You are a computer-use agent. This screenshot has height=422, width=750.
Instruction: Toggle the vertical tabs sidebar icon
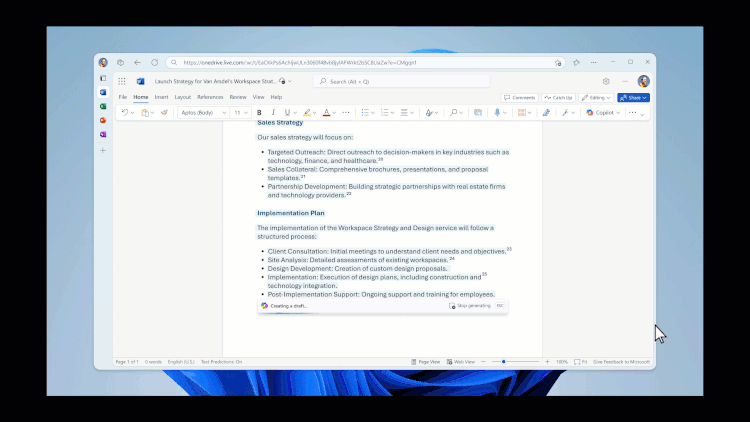(x=103, y=78)
